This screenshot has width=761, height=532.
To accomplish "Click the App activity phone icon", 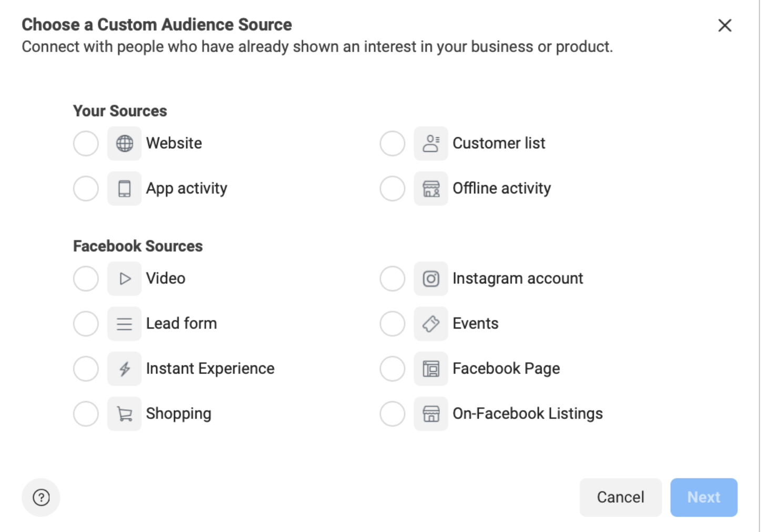I will (x=125, y=189).
